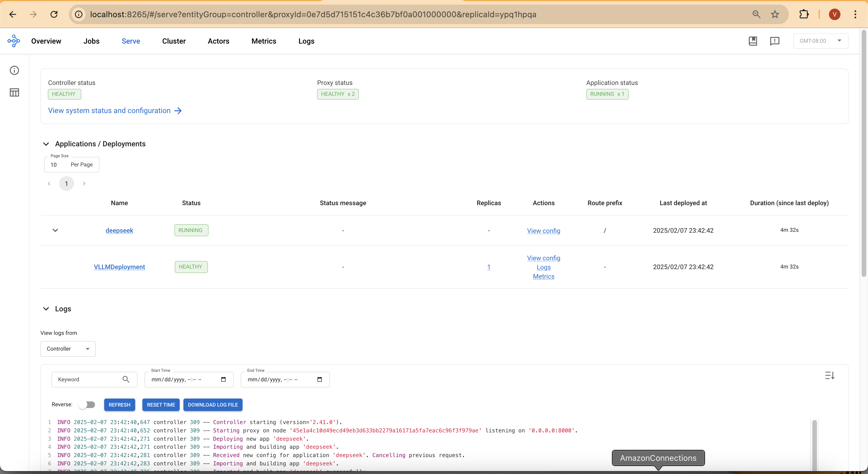
Task: Toggle the Reverse log order switch
Action: [87, 405]
